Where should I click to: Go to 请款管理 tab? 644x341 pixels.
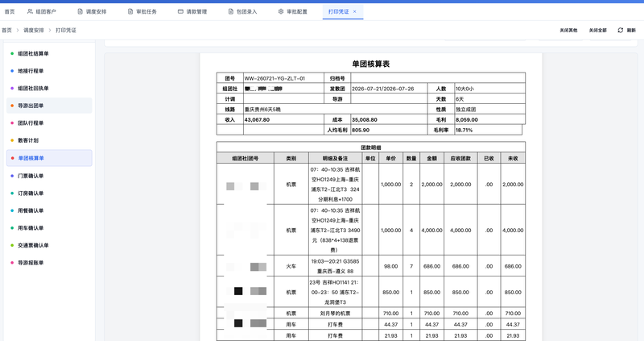point(192,11)
